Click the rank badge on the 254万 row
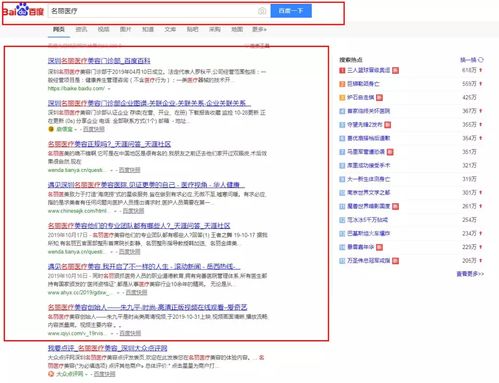Screen dimensions: 499x383 pyautogui.click(x=342, y=220)
